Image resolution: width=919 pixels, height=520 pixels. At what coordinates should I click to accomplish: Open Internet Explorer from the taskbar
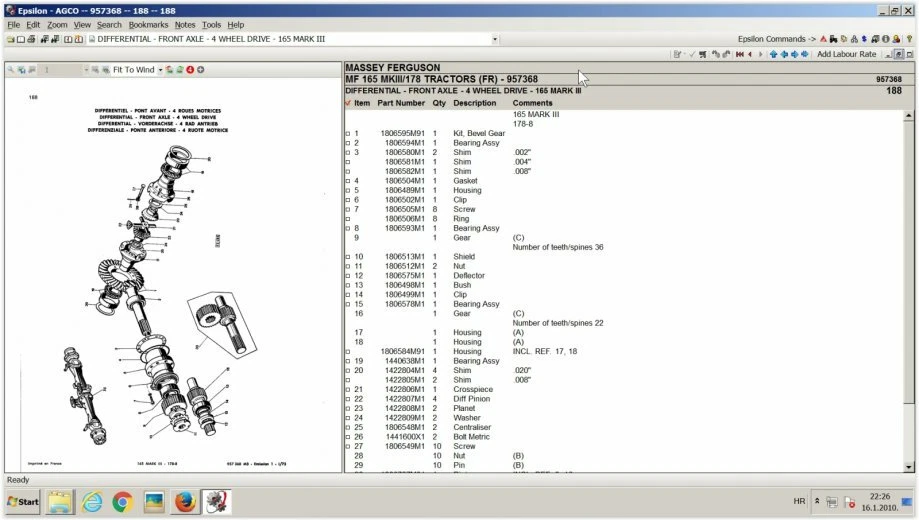(x=92, y=502)
